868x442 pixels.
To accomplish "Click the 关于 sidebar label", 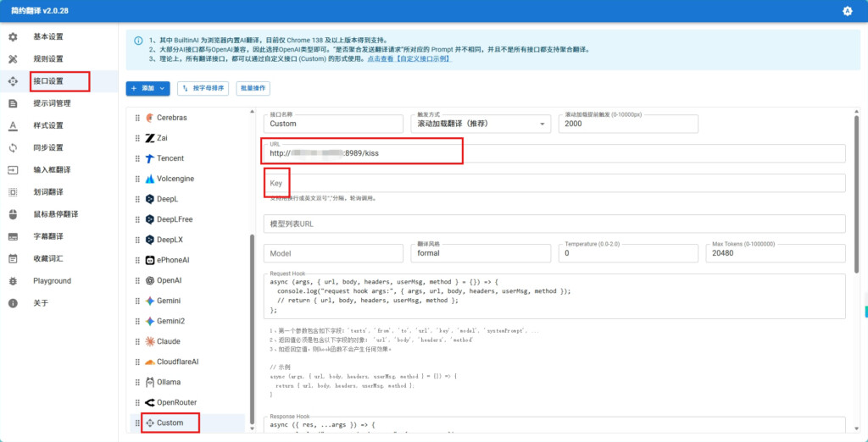I will pyautogui.click(x=41, y=303).
